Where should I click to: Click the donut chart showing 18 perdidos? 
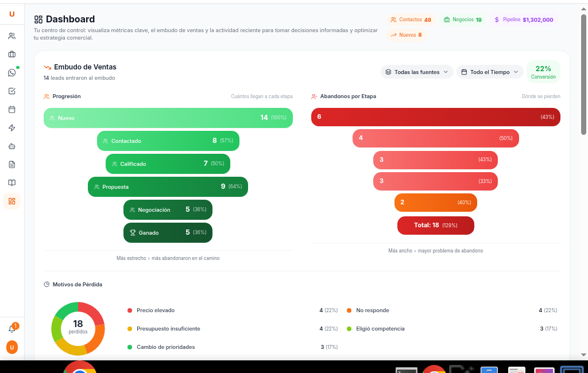click(x=78, y=329)
